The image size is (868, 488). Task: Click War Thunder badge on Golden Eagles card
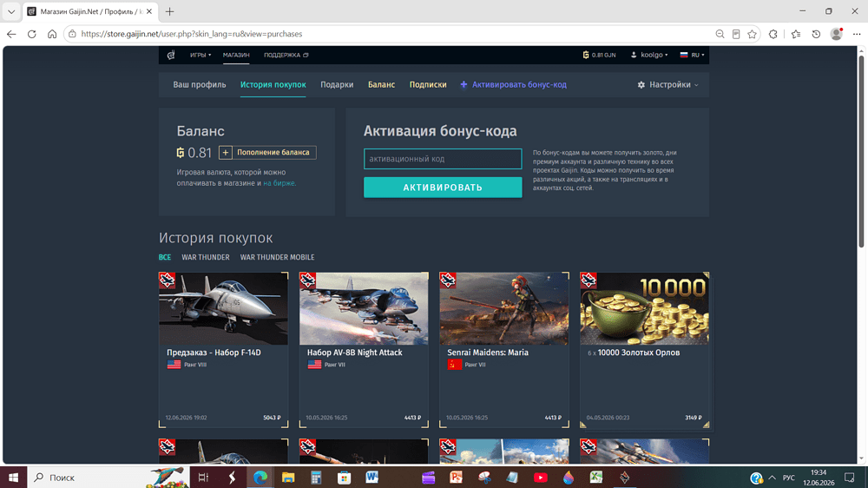pyautogui.click(x=589, y=280)
